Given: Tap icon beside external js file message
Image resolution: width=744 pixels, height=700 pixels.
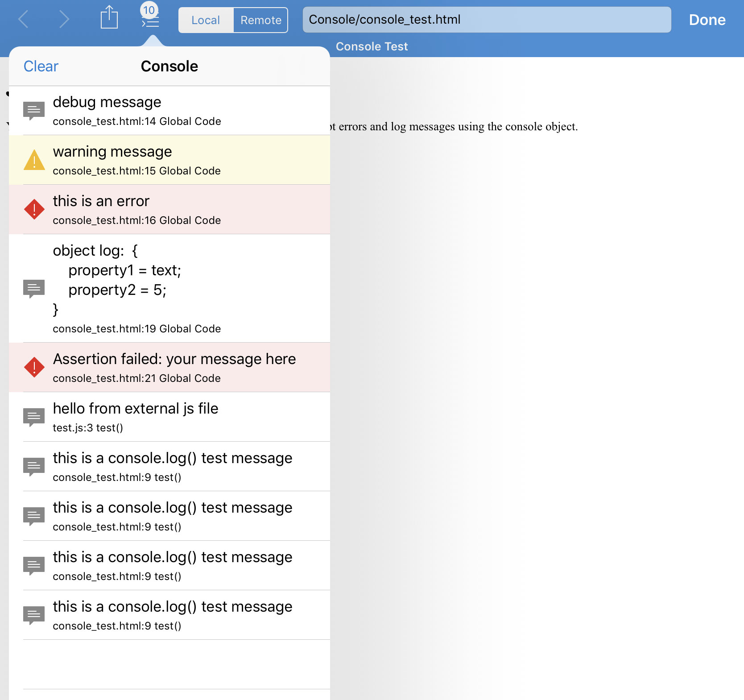Looking at the screenshot, I should (x=34, y=417).
